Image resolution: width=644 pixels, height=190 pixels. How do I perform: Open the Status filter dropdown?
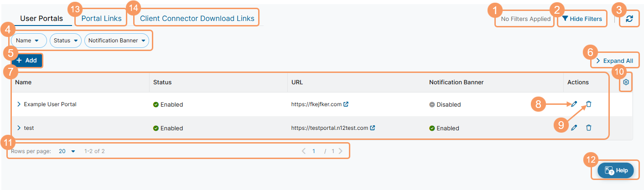pos(65,41)
